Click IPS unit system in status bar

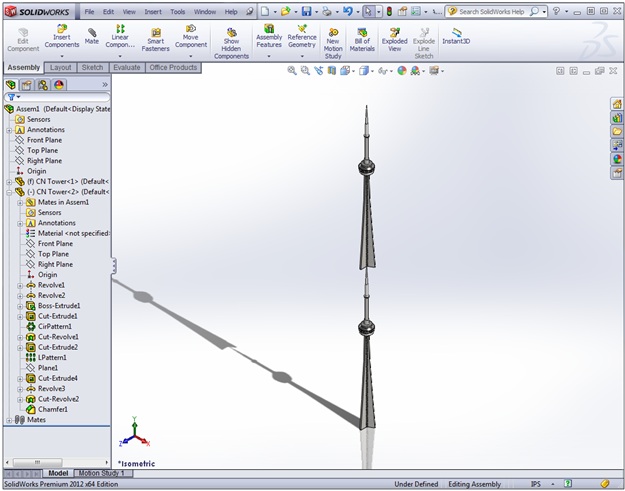(x=536, y=484)
